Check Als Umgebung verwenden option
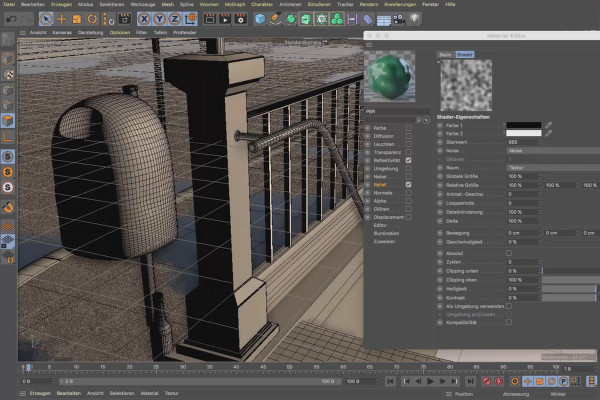600x400 pixels. tap(509, 306)
